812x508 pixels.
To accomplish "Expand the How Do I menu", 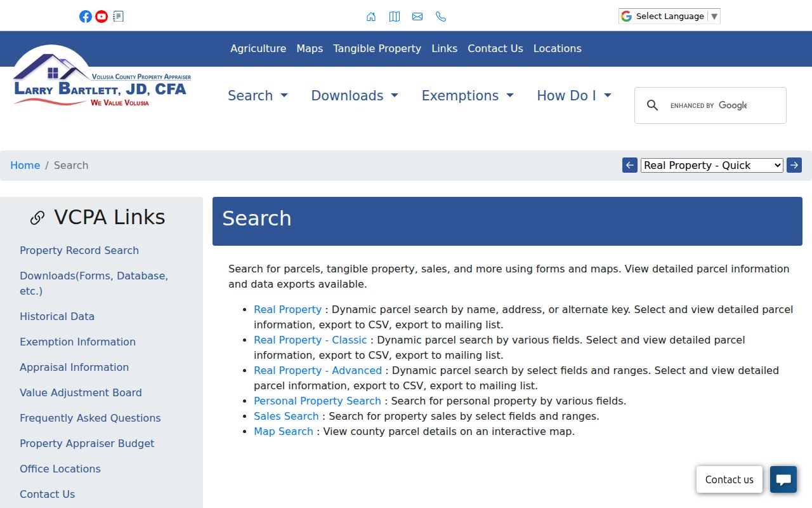I will (x=574, y=96).
